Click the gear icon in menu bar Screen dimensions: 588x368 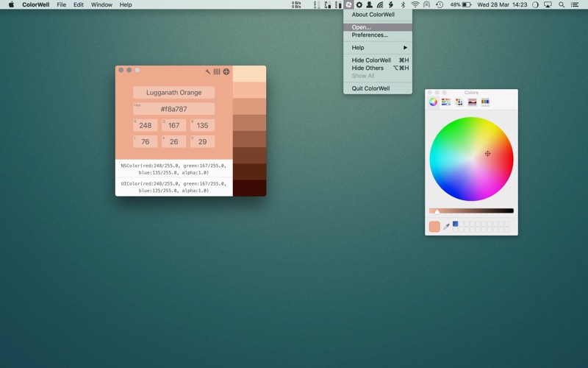[359, 4]
